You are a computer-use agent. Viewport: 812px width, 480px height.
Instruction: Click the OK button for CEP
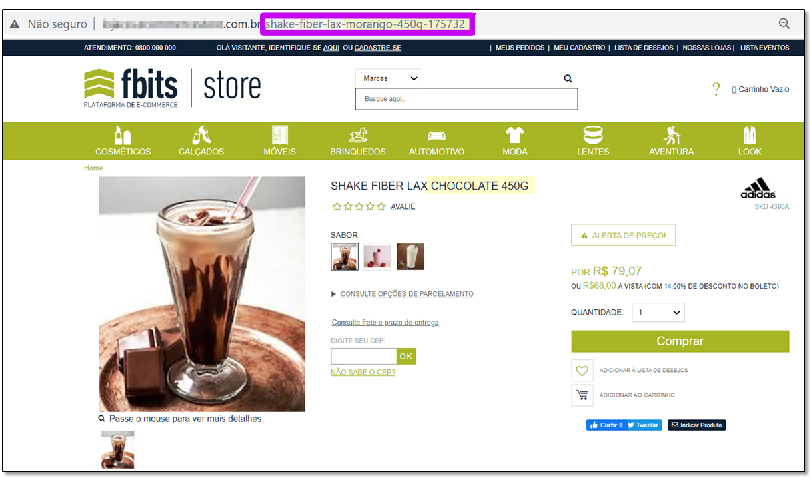tap(407, 356)
